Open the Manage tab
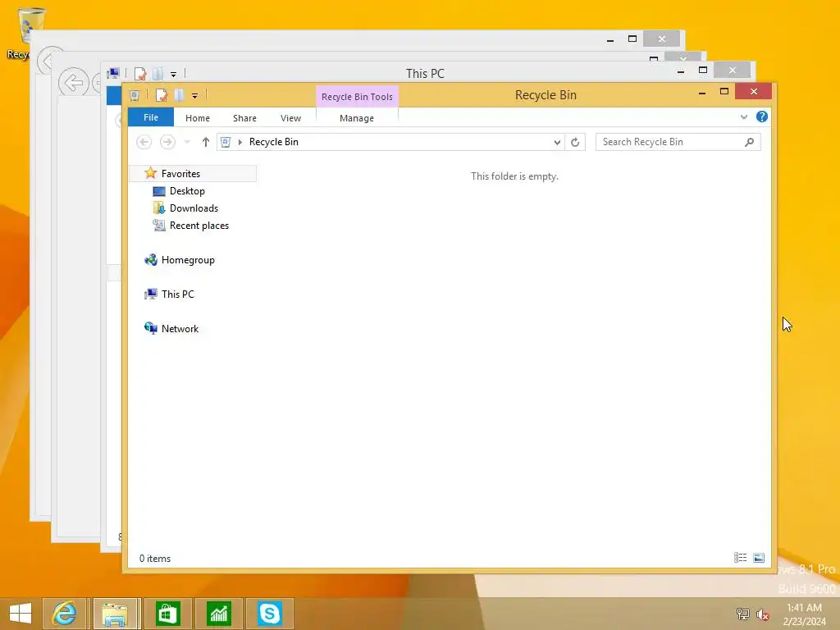Screen dimensions: 840x630 [x=356, y=118]
